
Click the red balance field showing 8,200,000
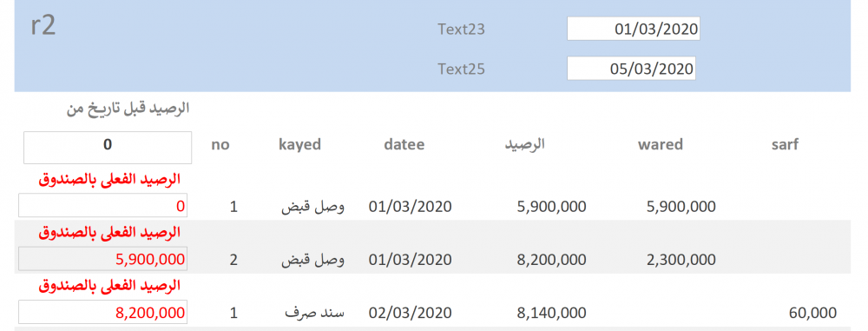tap(103, 312)
